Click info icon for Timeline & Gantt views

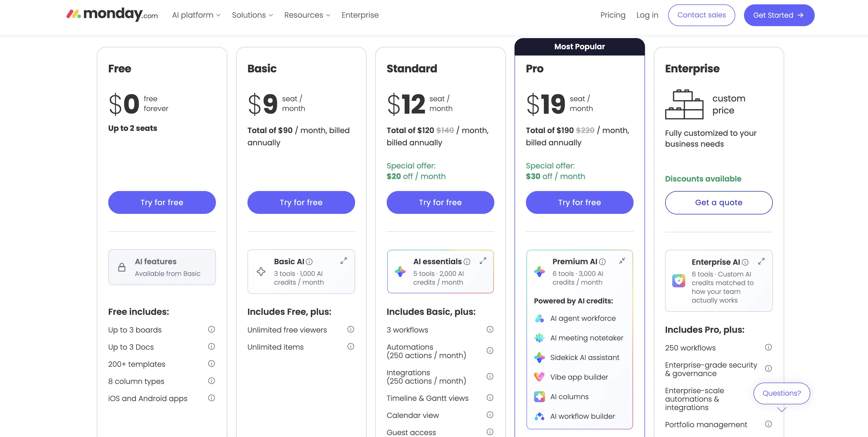(x=490, y=398)
